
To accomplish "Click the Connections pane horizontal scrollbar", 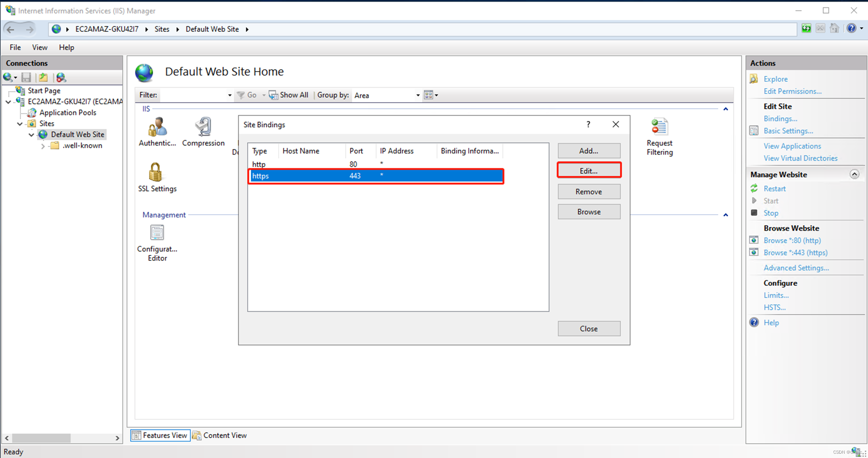I will point(41,438).
